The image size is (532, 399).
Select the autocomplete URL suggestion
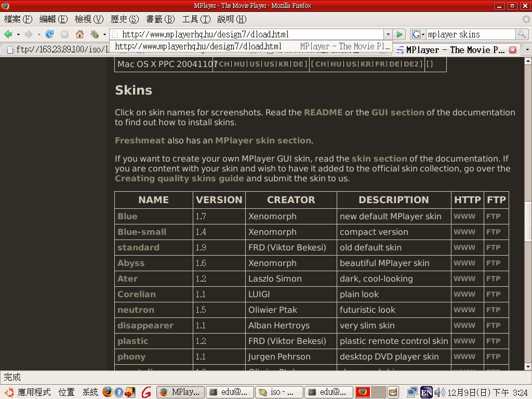pyautogui.click(x=251, y=46)
